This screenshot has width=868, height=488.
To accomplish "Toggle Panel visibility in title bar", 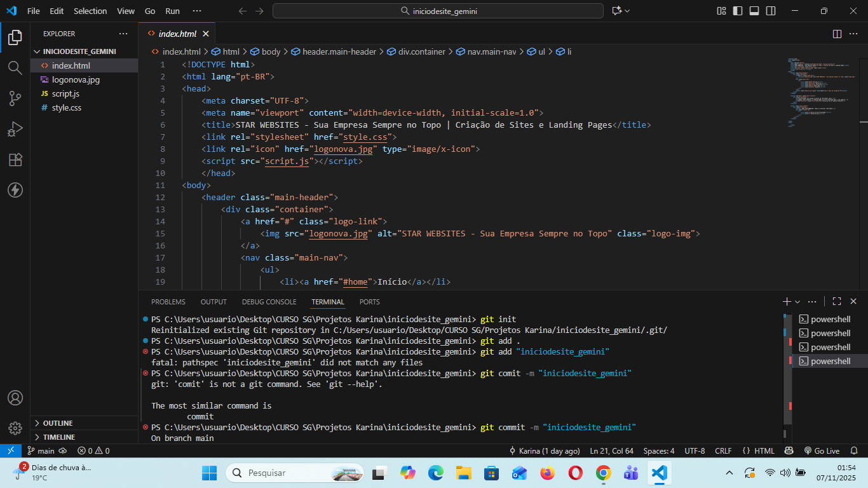I will [x=754, y=11].
